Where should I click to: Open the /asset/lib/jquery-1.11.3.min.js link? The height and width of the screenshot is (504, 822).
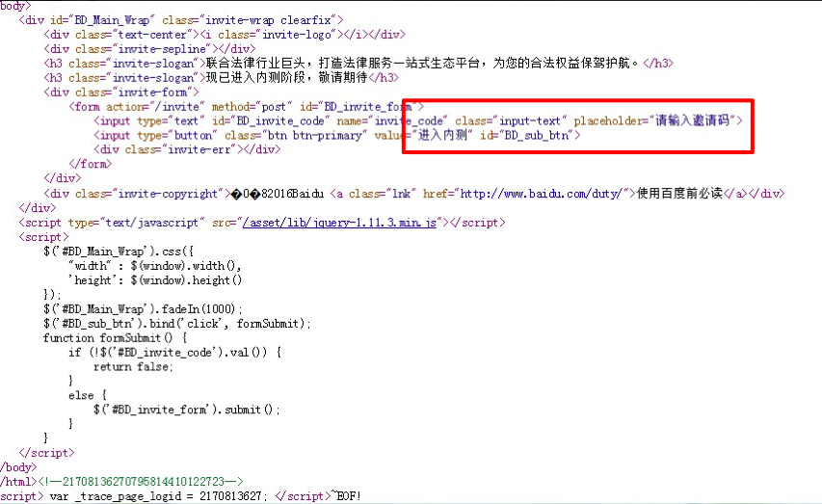click(x=340, y=223)
